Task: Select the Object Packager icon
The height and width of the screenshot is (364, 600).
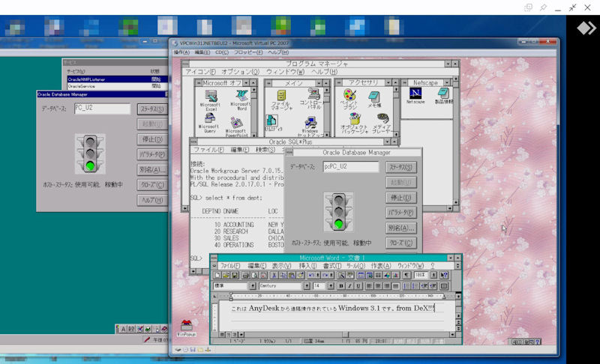Action: pyautogui.click(x=354, y=119)
